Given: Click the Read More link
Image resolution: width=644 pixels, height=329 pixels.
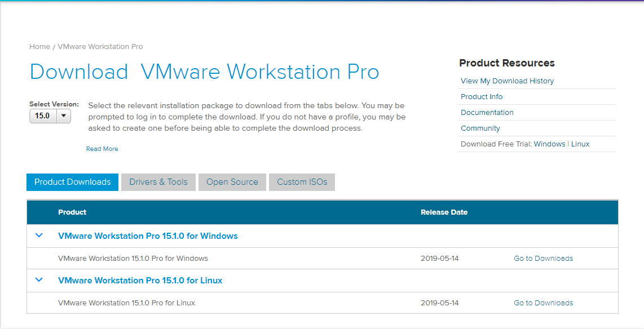Looking at the screenshot, I should pyautogui.click(x=102, y=148).
